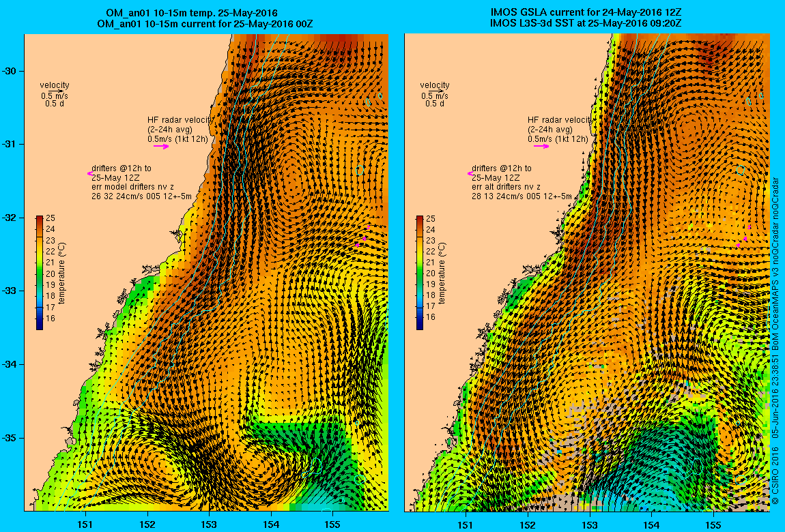Click '25-May 12Z' text in left map
785x532 pixels.
115,177
